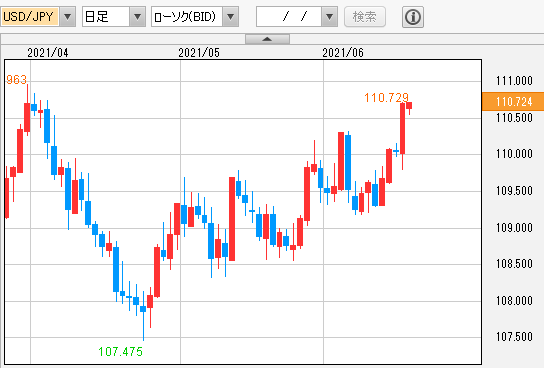
Task: Click the 2021/04 date axis label
Action: tap(48, 53)
